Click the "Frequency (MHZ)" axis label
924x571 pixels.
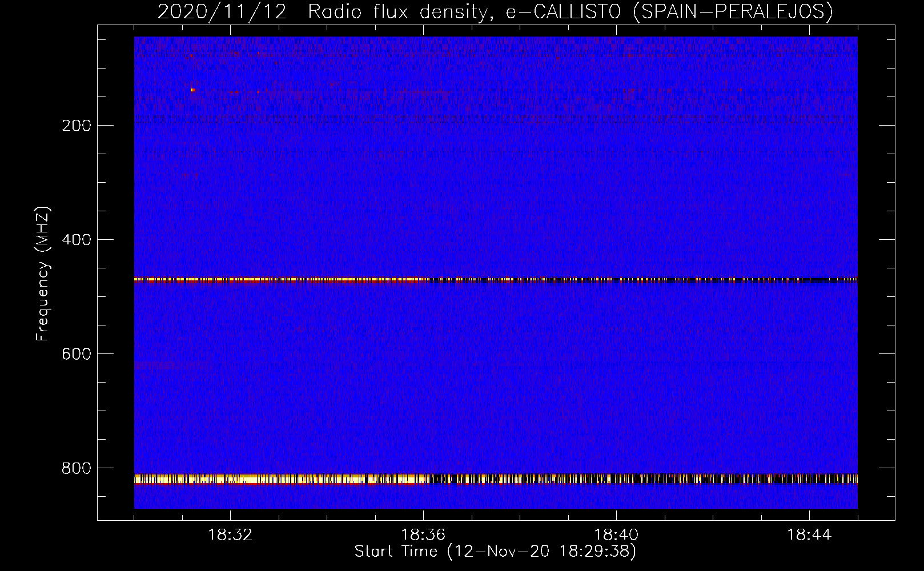click(43, 274)
